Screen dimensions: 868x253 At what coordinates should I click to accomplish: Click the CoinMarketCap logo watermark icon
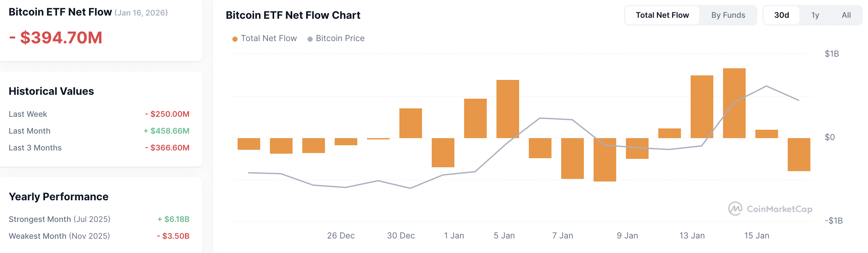[x=735, y=209]
